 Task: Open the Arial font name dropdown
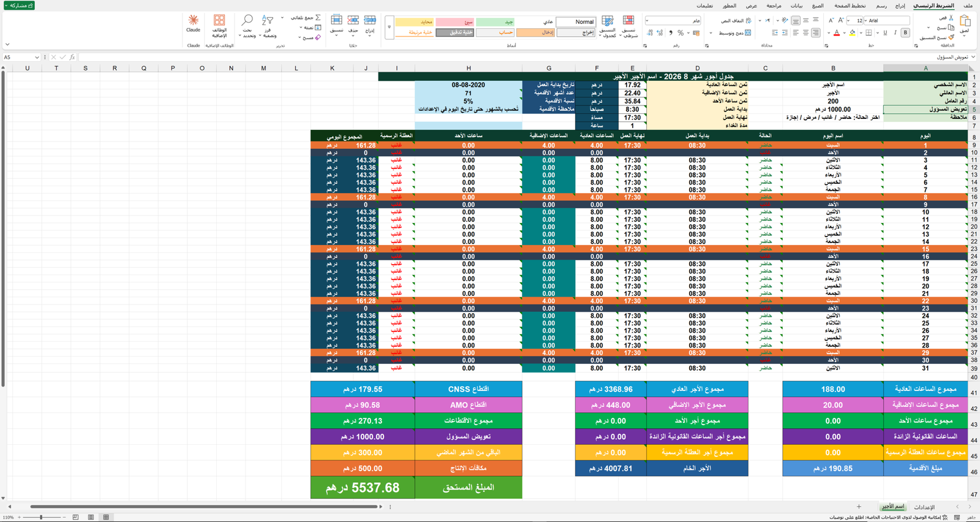(x=866, y=20)
